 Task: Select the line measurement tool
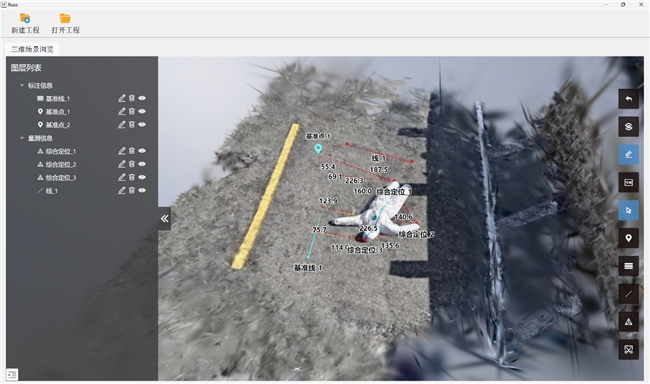pos(628,294)
